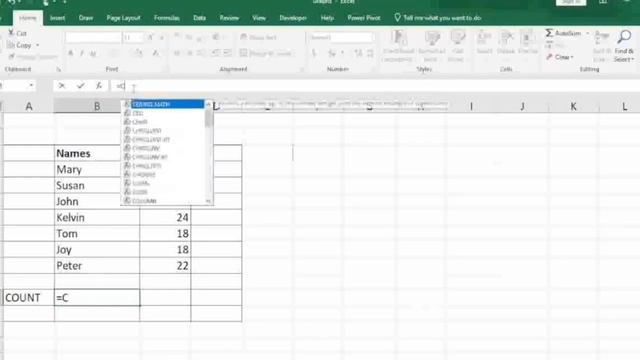Open Find & Select magnifier menu

624,46
